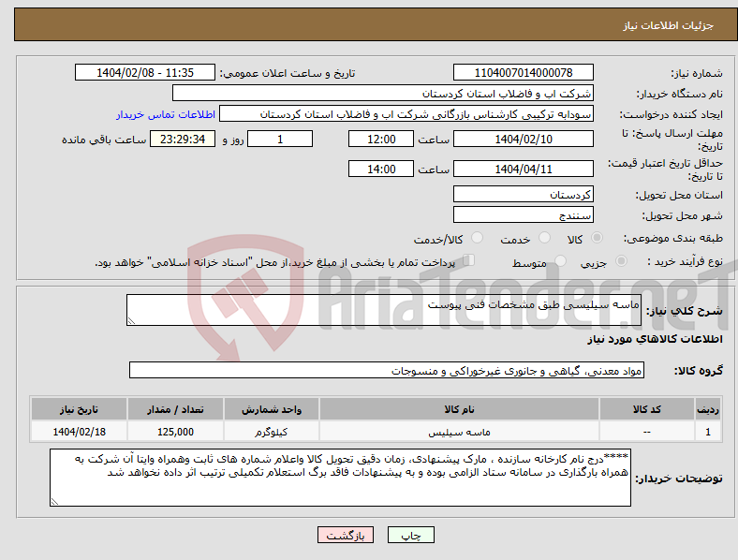This screenshot has height=560, width=738.
Task: Click the announcement date field 1404/02/08 - 11:35
Action: point(145,72)
